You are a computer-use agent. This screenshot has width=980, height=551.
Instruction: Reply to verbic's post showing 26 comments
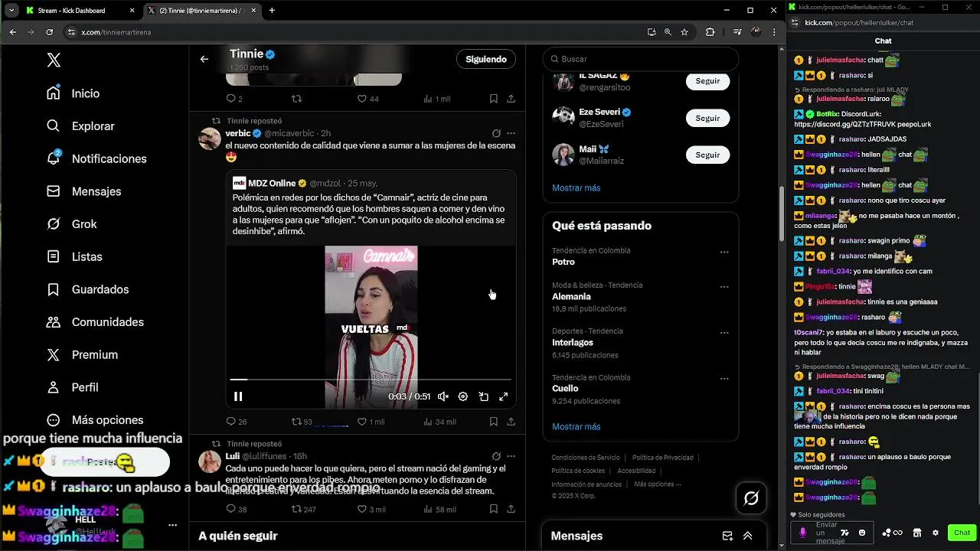pos(237,422)
